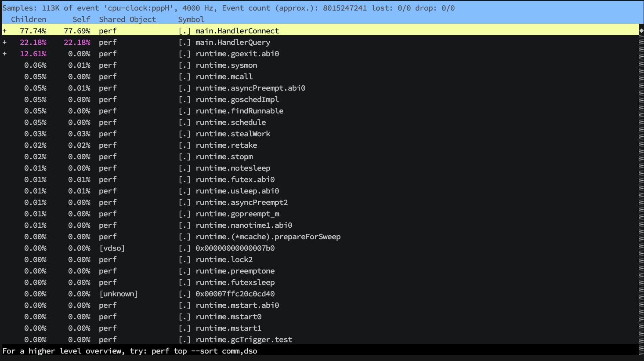Select symbol runtime.schedule
The height and width of the screenshot is (361, 644).
(231, 122)
